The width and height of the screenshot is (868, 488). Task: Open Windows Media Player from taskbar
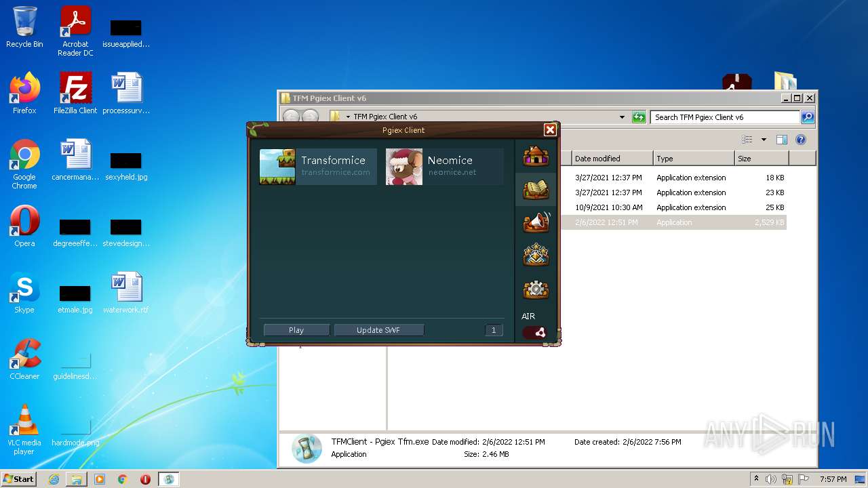pos(100,479)
